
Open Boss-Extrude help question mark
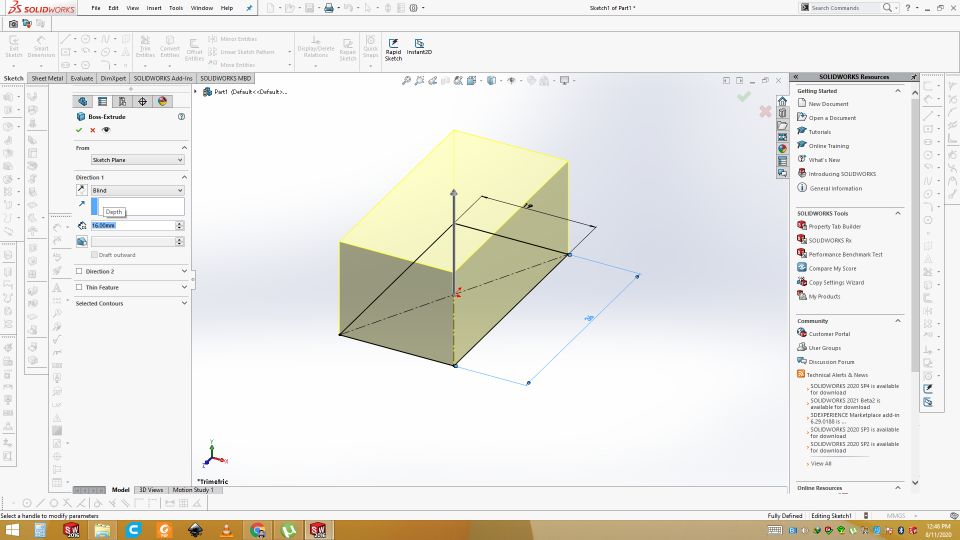[x=181, y=116]
